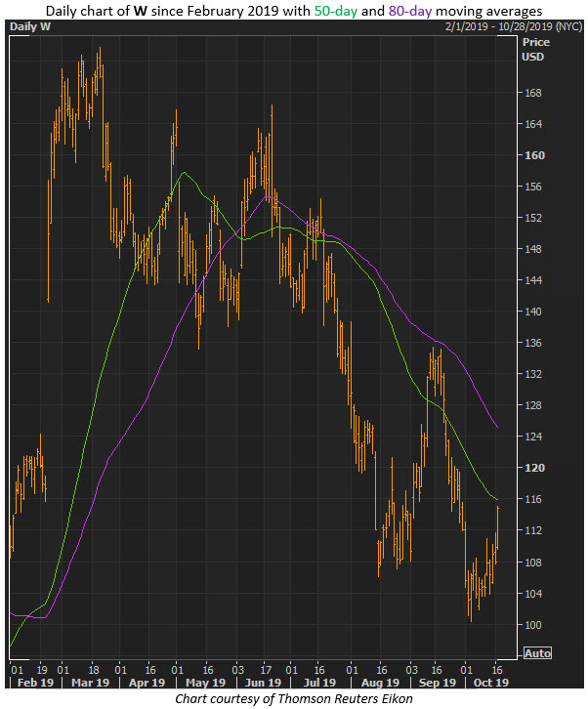Click the 164 price axis label
The image size is (588, 709).
[532, 124]
